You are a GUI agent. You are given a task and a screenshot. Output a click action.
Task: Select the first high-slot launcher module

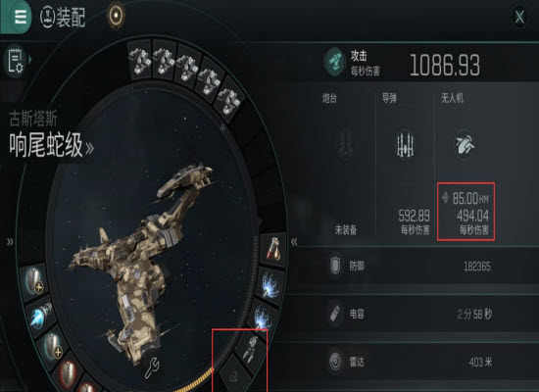coord(140,60)
